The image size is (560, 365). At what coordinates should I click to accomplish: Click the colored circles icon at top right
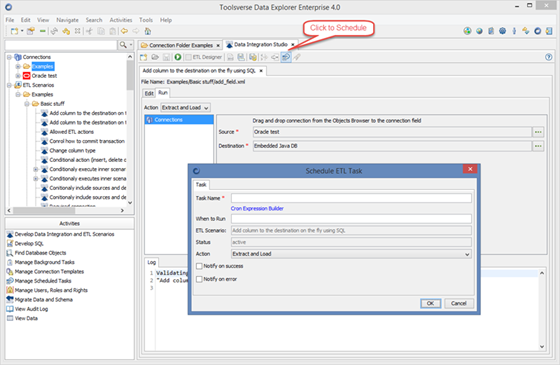pyautogui.click(x=467, y=31)
